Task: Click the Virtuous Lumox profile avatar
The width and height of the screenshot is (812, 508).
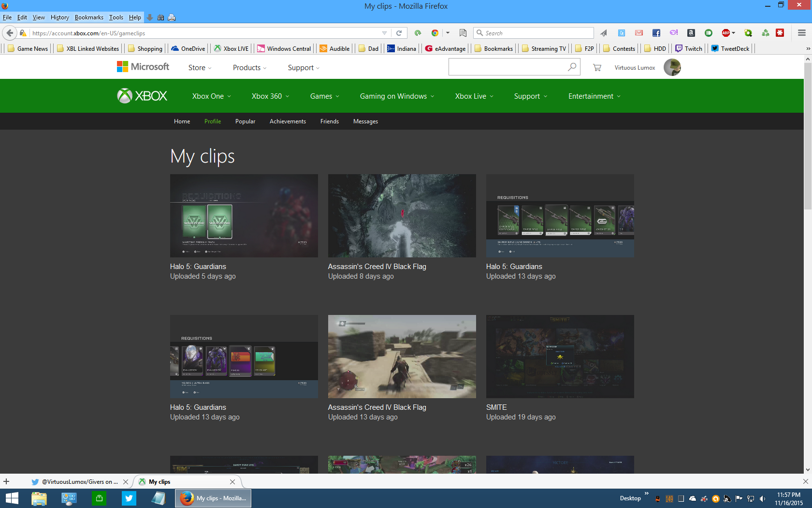Action: (672, 67)
